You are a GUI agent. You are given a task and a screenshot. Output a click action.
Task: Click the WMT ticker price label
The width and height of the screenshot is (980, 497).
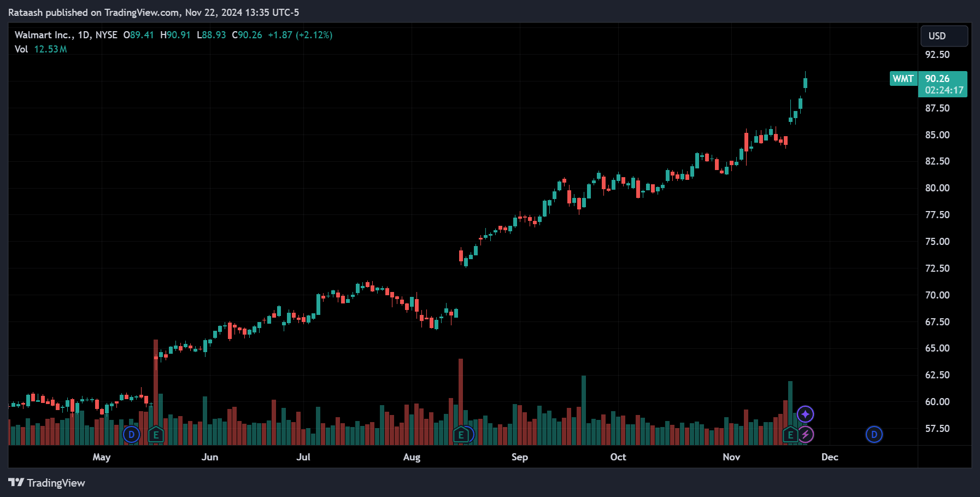[x=903, y=79]
